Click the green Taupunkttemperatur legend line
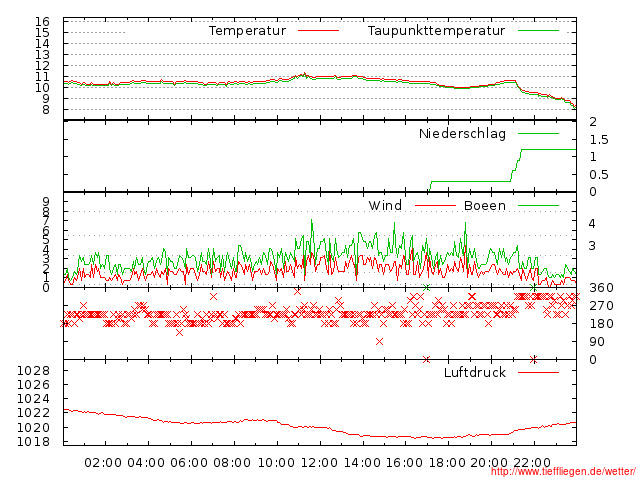The height and width of the screenshot is (480, 640). (x=538, y=31)
